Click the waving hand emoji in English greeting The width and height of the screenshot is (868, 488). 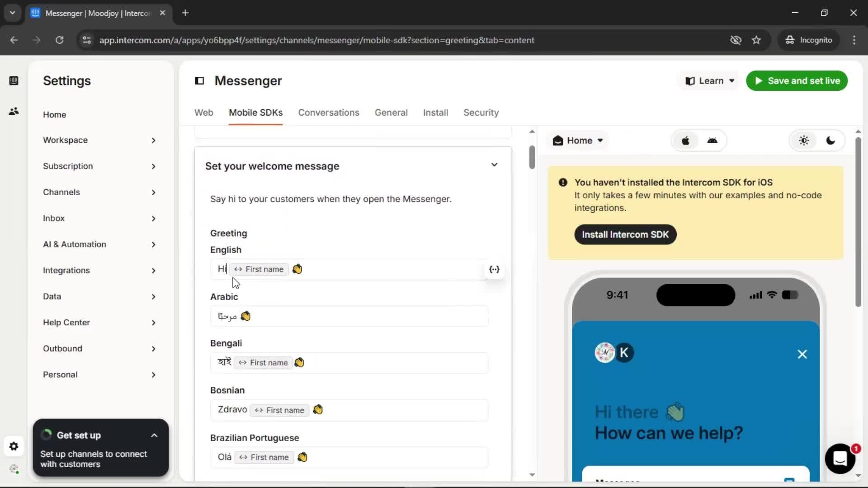pyautogui.click(x=297, y=269)
